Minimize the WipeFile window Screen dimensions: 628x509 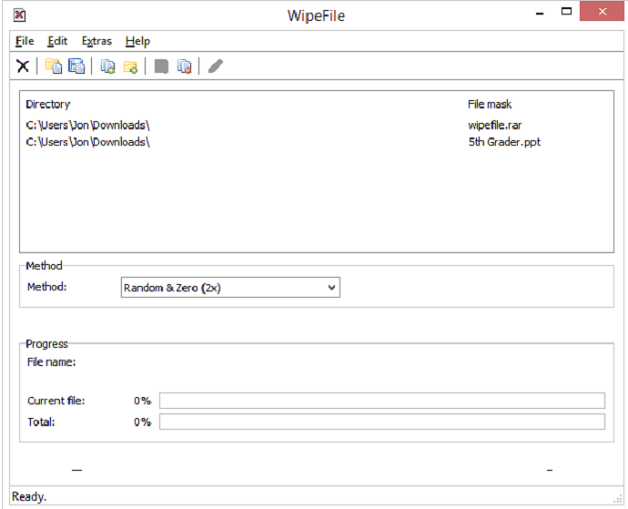540,14
